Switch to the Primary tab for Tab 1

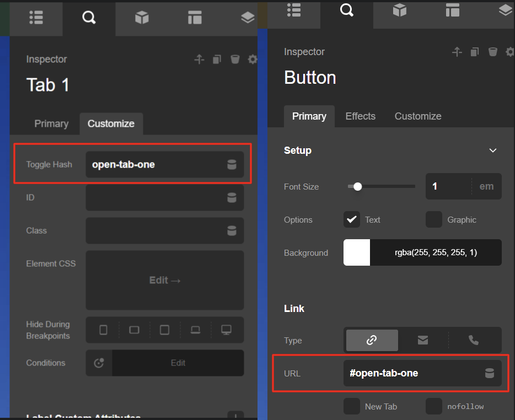pyautogui.click(x=51, y=123)
